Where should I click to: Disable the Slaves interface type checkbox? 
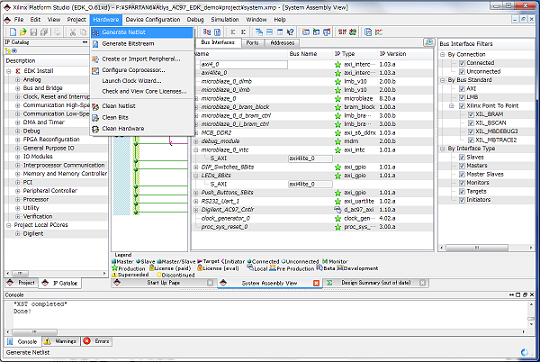(462, 157)
